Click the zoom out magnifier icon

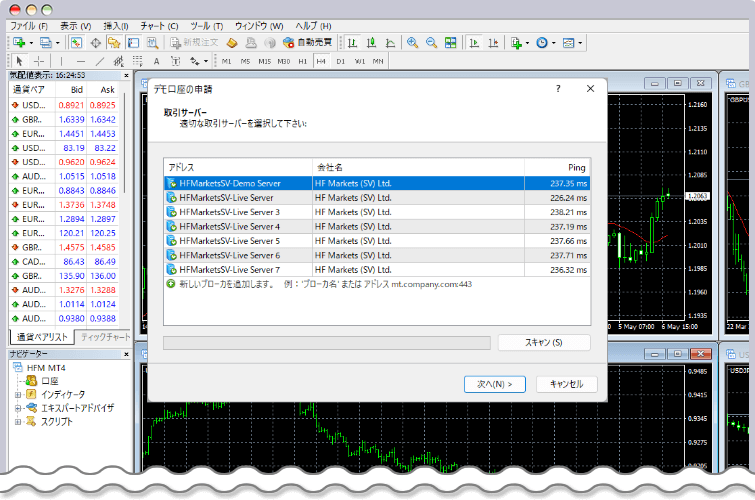click(x=431, y=43)
